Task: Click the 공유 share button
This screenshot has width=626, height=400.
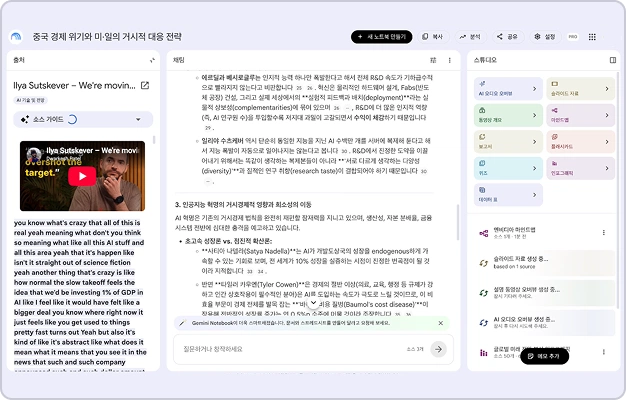Action: pos(507,37)
